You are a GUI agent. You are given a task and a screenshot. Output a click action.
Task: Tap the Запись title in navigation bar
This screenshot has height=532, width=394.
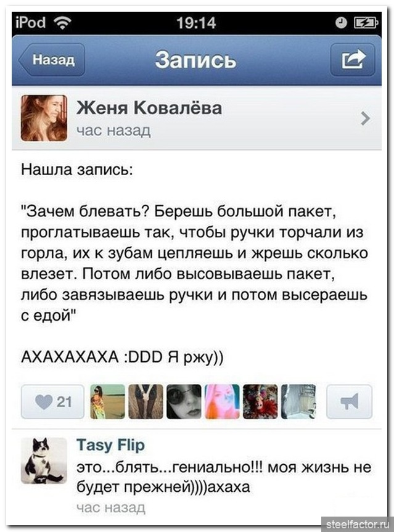196,60
